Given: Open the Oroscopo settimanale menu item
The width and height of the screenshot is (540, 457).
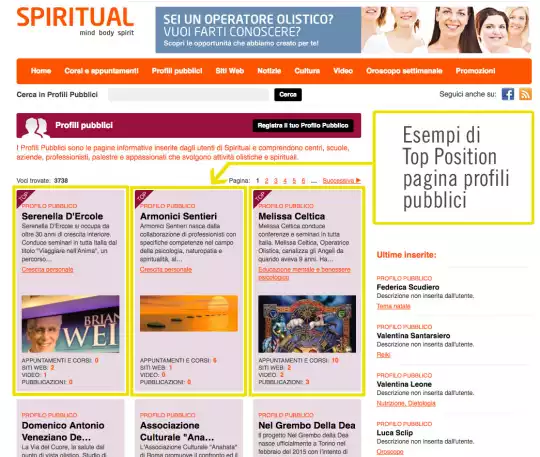Looking at the screenshot, I should (404, 71).
